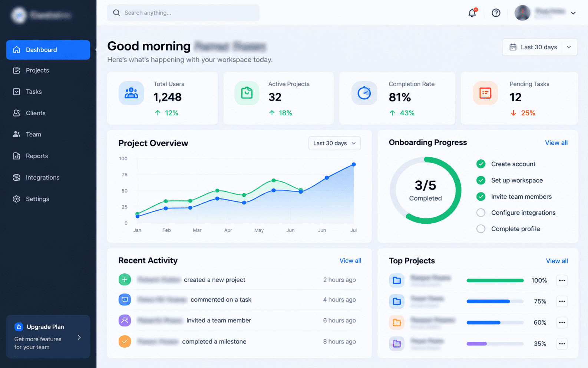Open the more options menu for the 35% project

[x=562, y=344]
